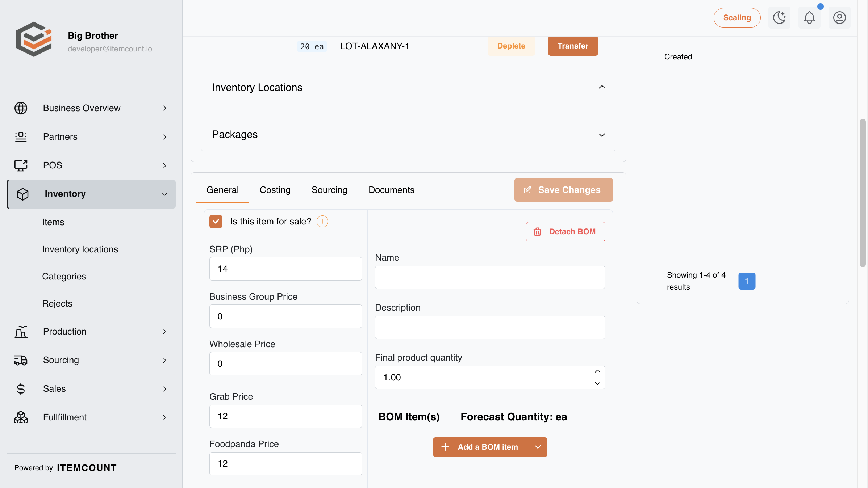This screenshot has width=868, height=488.
Task: Expand the Packages section
Action: point(602,135)
